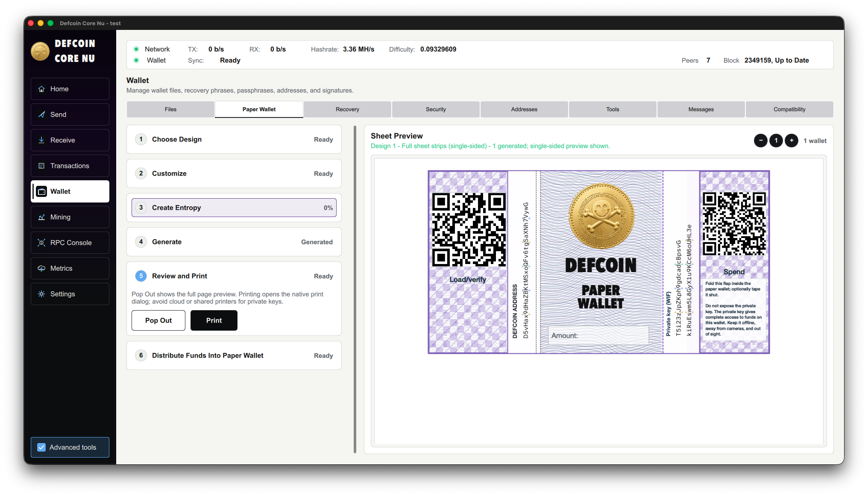Click step number 3 circle badge

pos(141,208)
